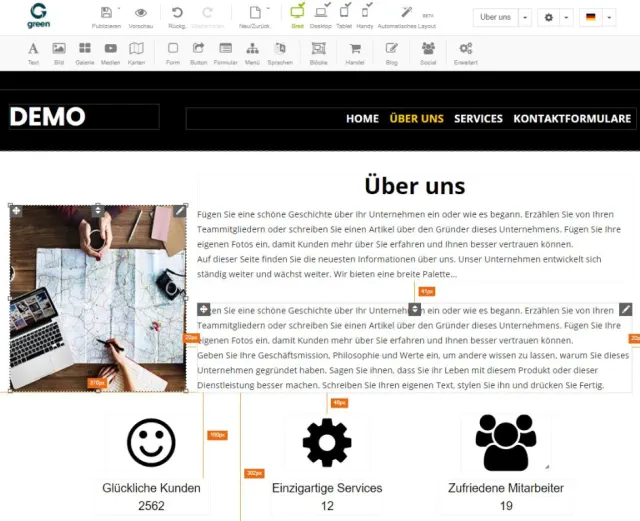640x521 pixels.
Task: Insert a Galerie element
Action: [x=84, y=49]
